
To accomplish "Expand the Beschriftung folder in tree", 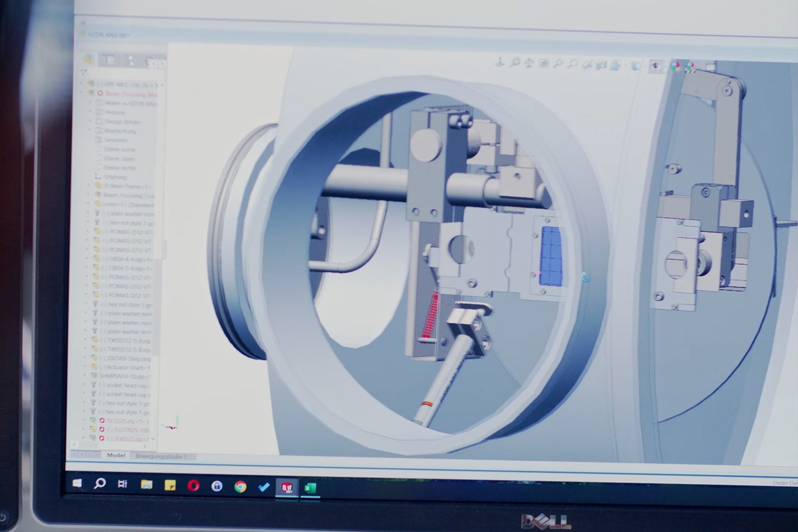I will click(90, 131).
